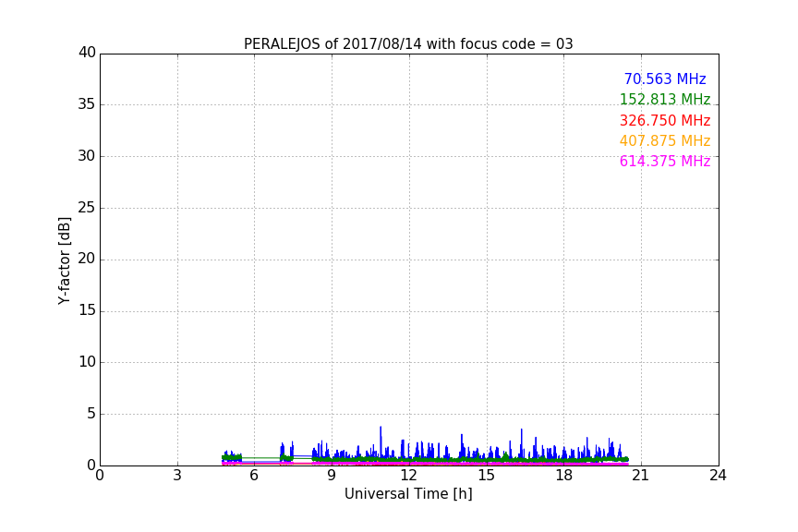Click the plot title PERALEJOS of 2017/08/14
Image resolution: width=798 pixels, height=532 pixels.
click(408, 43)
